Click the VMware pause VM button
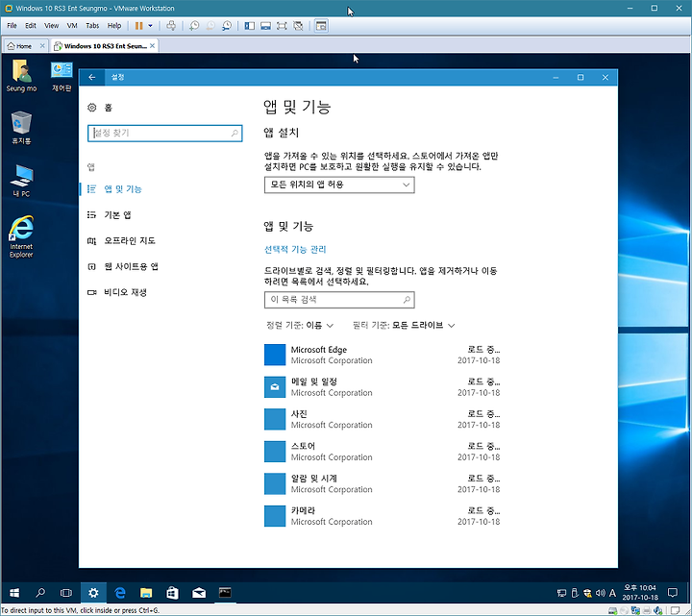 pyautogui.click(x=138, y=26)
